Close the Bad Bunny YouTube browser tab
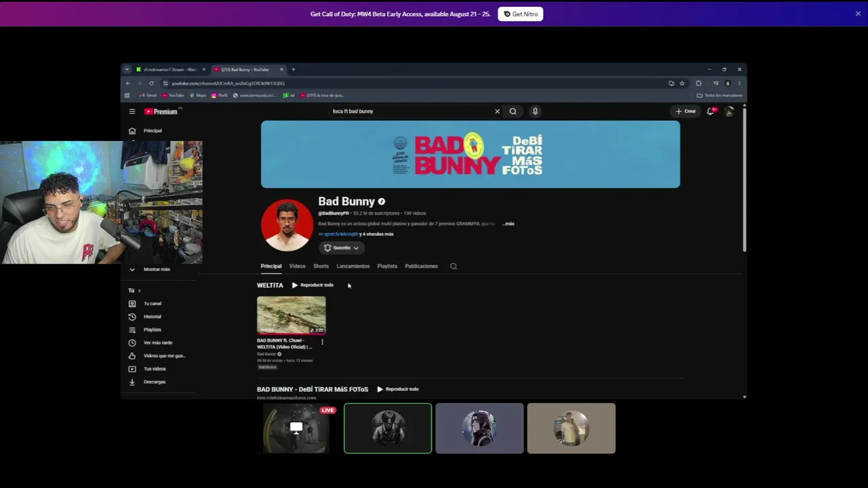Viewport: 868px width, 488px height. 281,69
